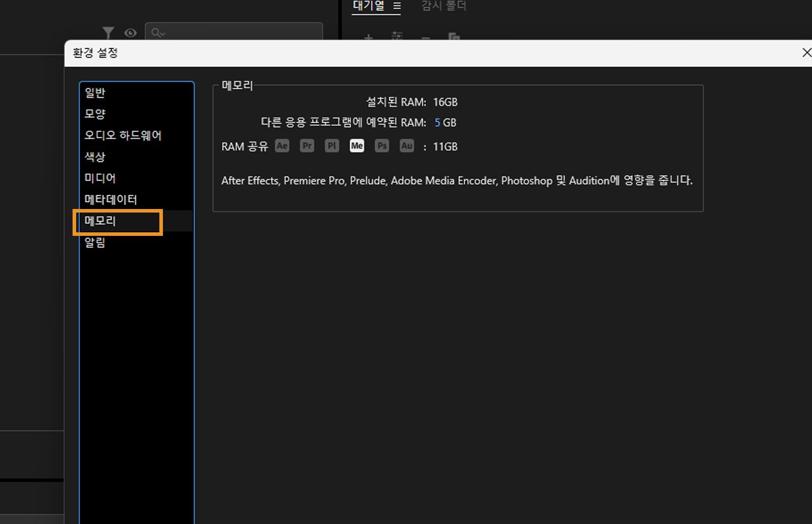Screen dimensions: 812x524
Task: Click the Audition icon in RAM sharing row
Action: [407, 146]
